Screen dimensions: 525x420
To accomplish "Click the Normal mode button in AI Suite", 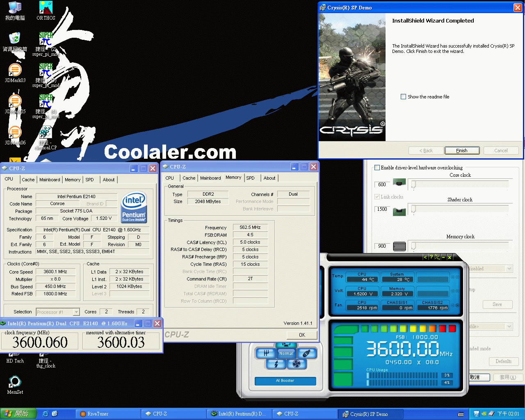I will (x=286, y=353).
